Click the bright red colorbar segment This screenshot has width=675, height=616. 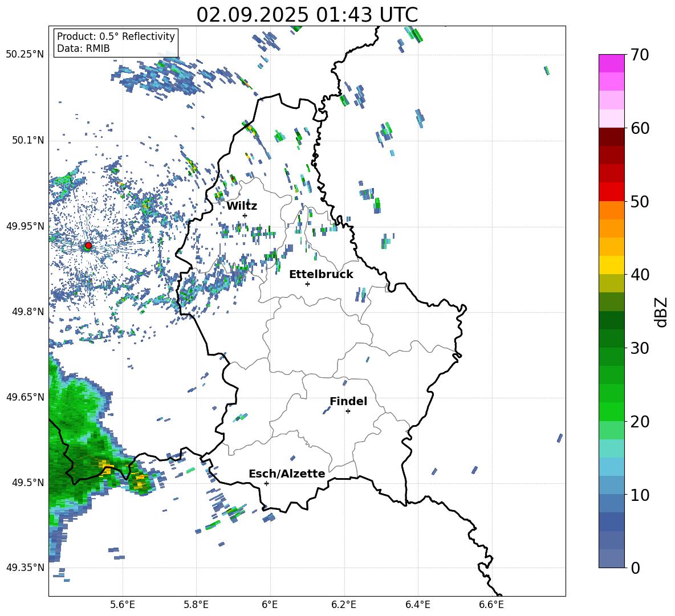point(611,192)
